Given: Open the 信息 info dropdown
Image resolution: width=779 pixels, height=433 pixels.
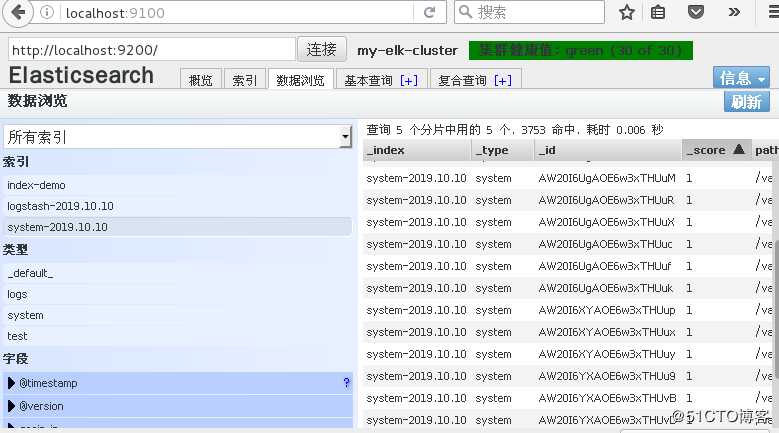Looking at the screenshot, I should click(x=741, y=77).
